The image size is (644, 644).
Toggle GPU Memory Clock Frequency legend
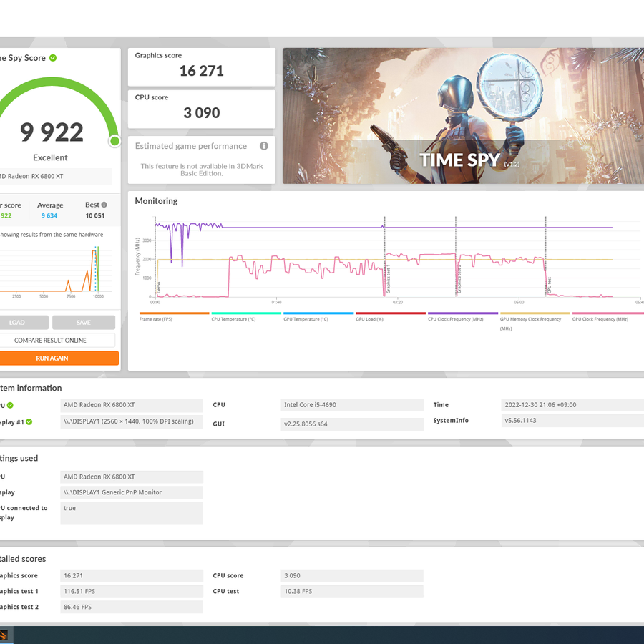[535, 321]
